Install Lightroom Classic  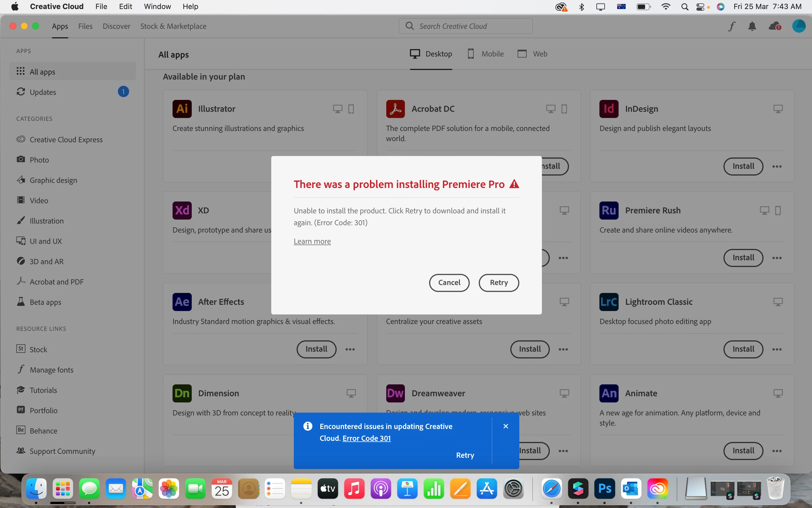point(743,349)
